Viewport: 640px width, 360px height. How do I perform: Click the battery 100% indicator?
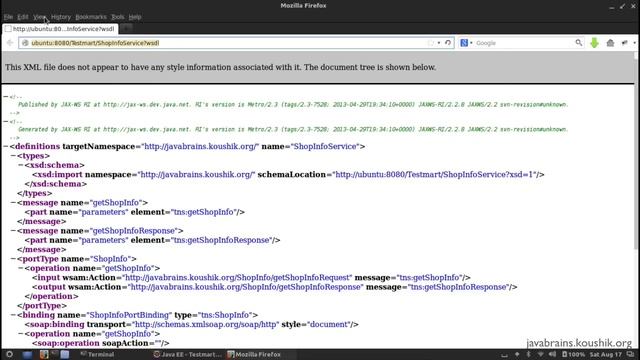click(573, 354)
